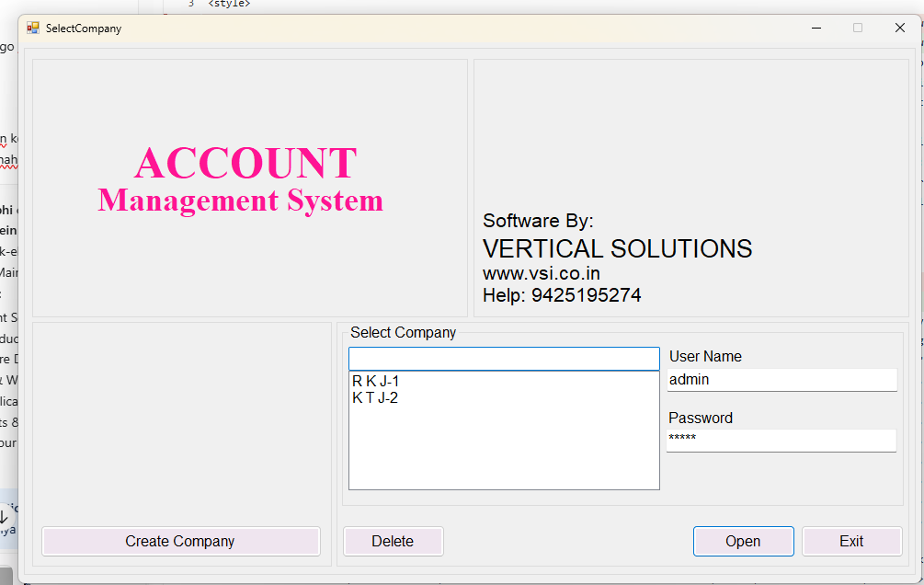
Task: Click the Password label
Action: click(701, 418)
